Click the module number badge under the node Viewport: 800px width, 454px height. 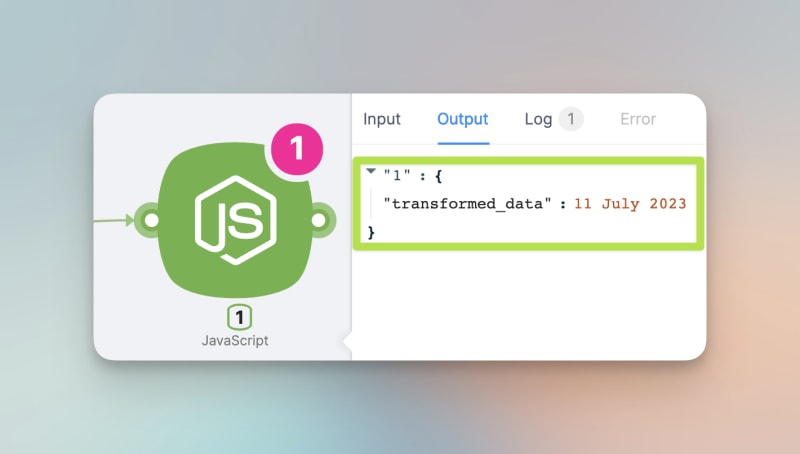[239, 317]
